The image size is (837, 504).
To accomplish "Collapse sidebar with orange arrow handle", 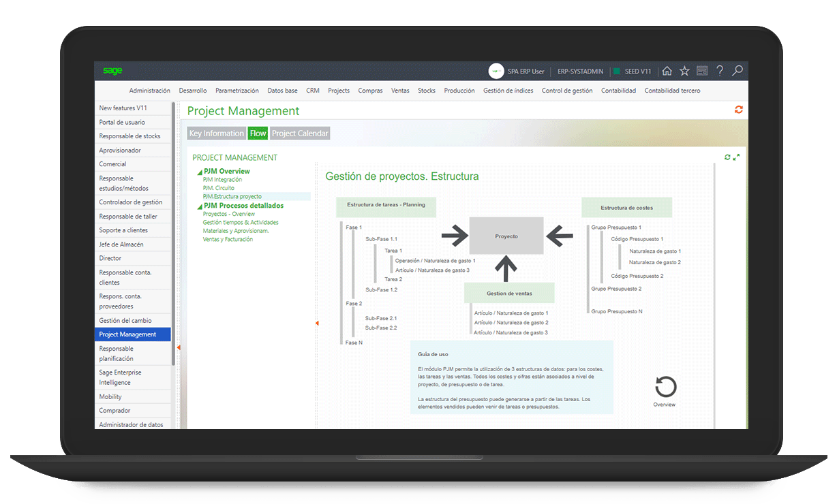I will [x=179, y=348].
